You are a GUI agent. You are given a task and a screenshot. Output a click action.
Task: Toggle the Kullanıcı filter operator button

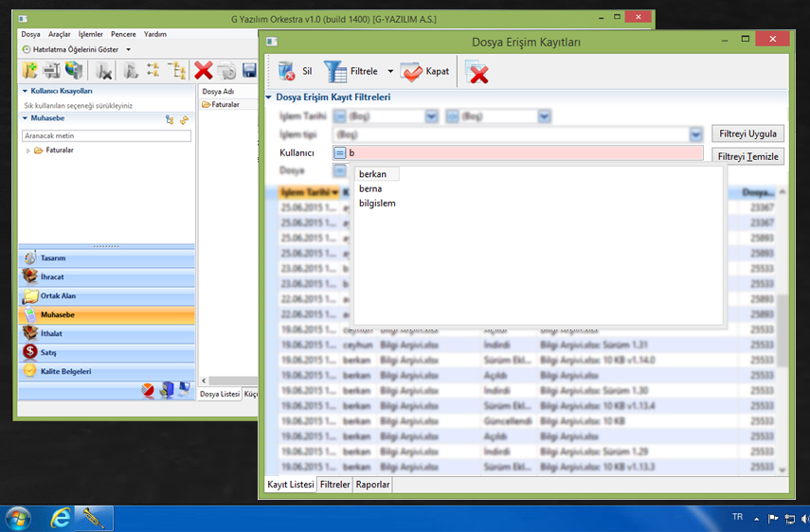pyautogui.click(x=340, y=153)
